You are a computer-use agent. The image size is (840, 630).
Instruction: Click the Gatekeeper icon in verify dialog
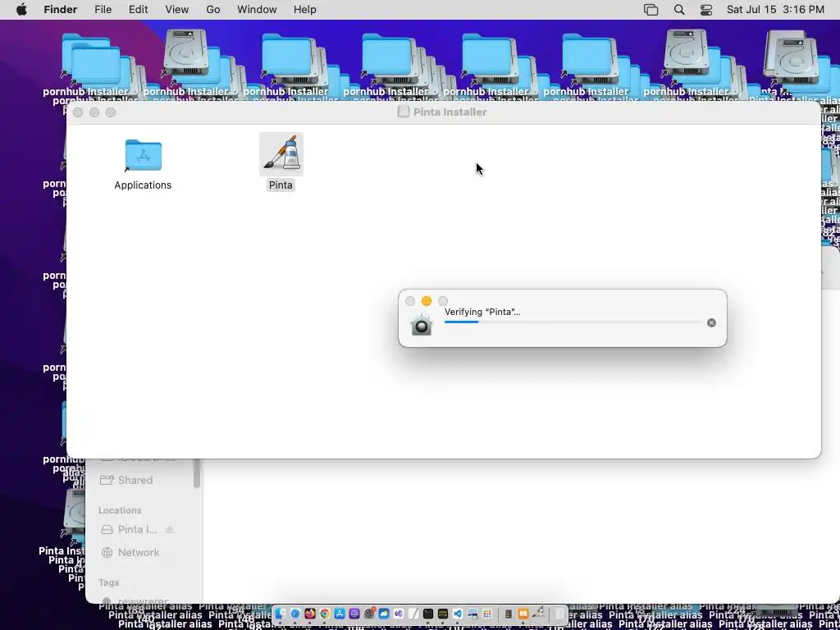click(422, 325)
